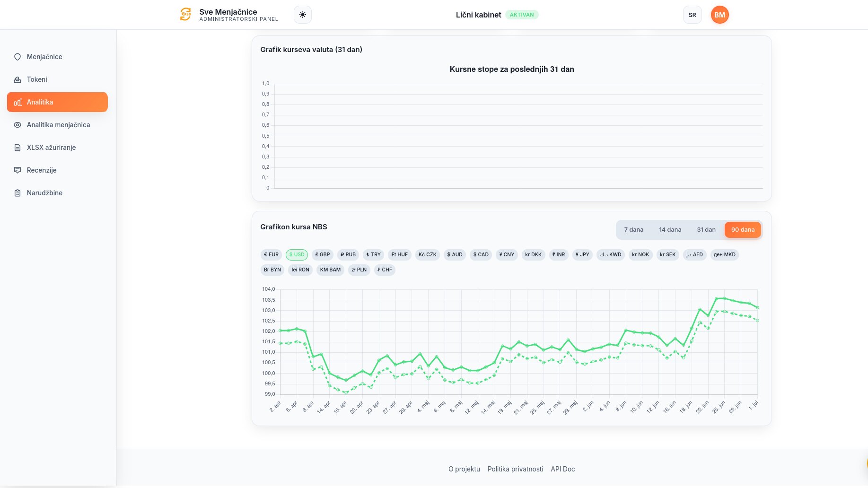This screenshot has height=488, width=868.
Task: Open the SR language selector
Action: point(692,15)
